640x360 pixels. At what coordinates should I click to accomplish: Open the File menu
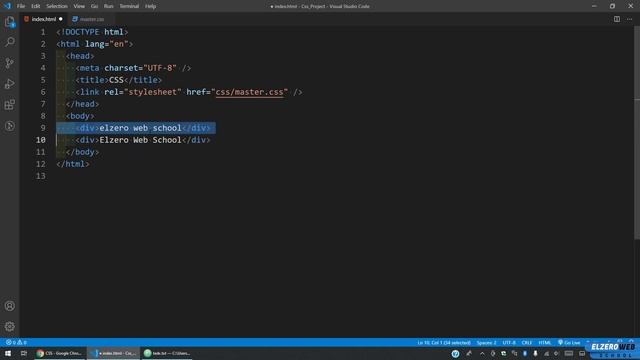pyautogui.click(x=21, y=6)
